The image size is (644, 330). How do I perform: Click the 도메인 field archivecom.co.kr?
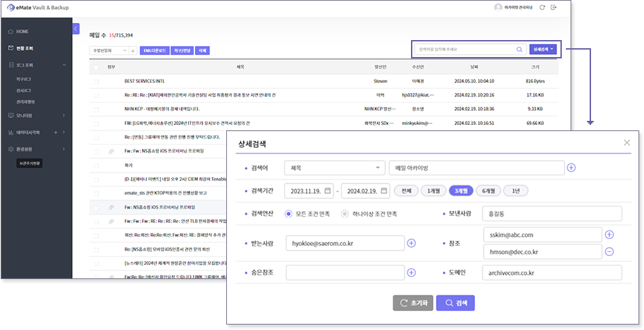(x=552, y=272)
